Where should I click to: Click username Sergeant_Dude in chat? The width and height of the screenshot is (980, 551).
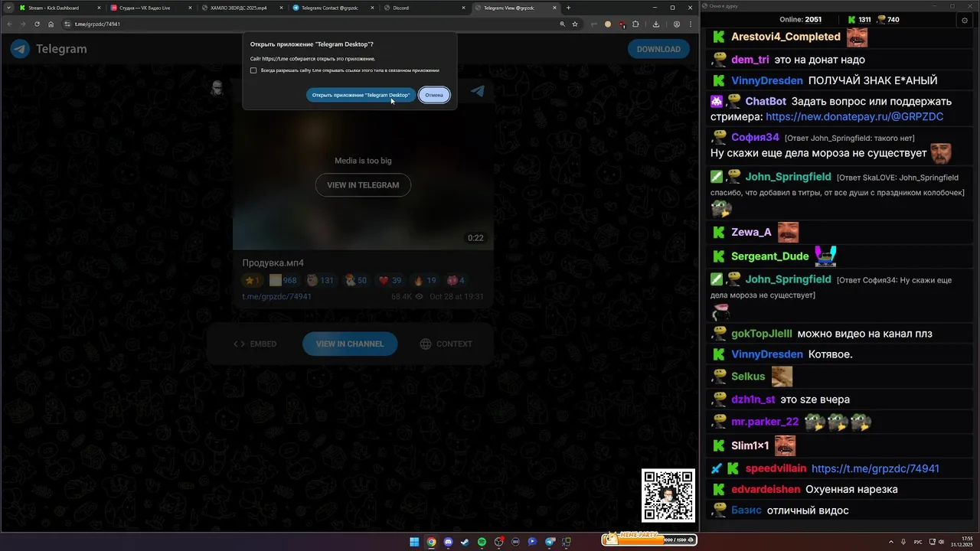pyautogui.click(x=769, y=256)
